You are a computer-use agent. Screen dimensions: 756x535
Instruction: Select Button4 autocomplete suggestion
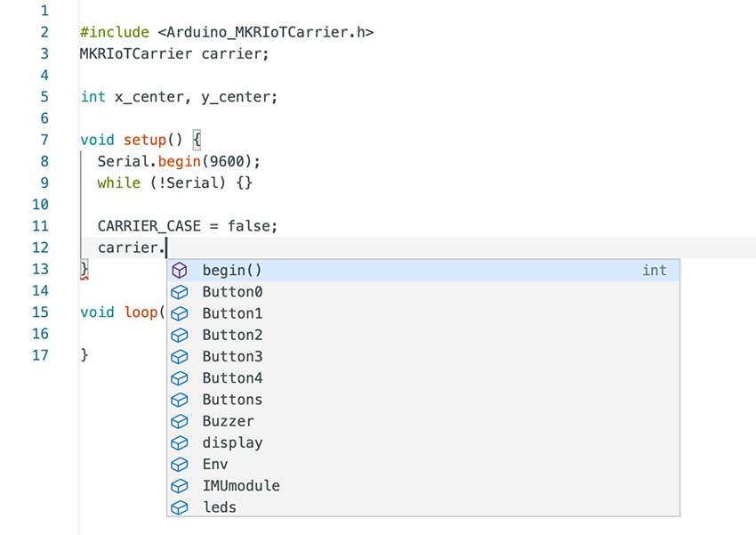(x=232, y=378)
